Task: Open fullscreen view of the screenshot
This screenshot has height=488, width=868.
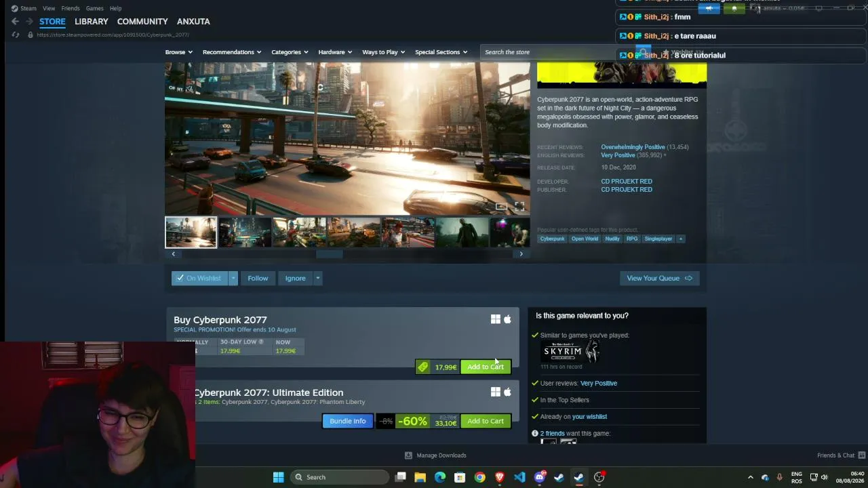Action: (519, 206)
